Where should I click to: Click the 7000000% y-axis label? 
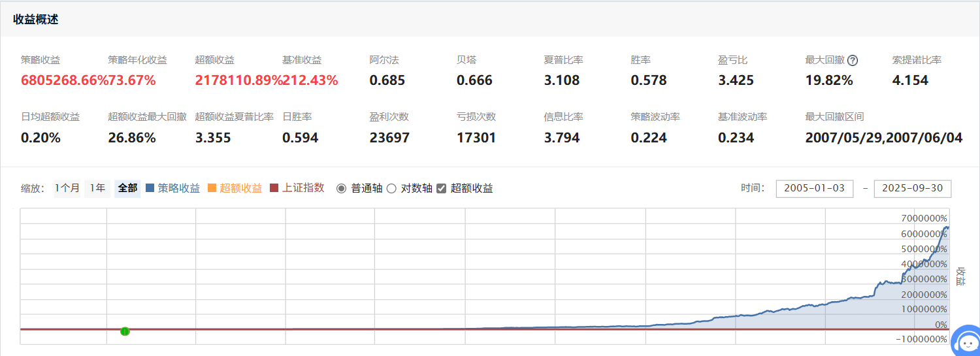(x=924, y=218)
